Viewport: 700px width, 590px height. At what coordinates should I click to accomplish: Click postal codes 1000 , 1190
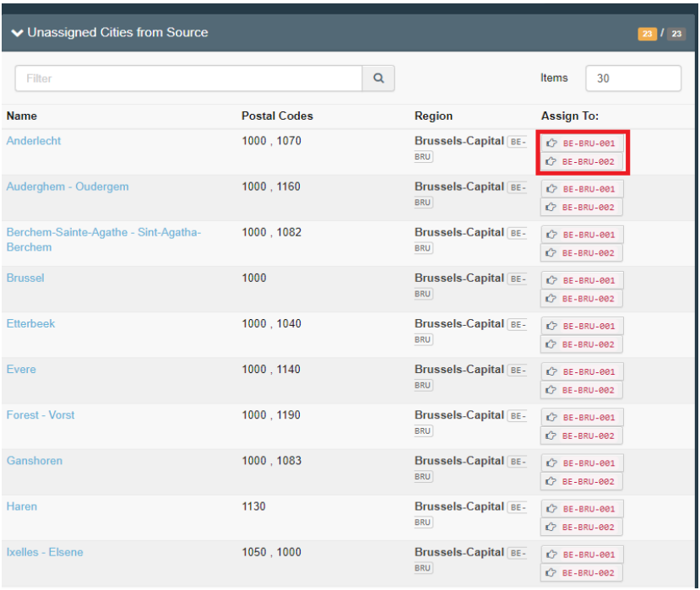(271, 415)
